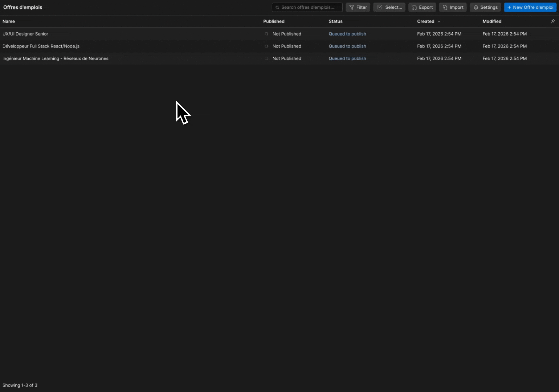Open the Created column sort dropdown
559x392 pixels.
439,21
